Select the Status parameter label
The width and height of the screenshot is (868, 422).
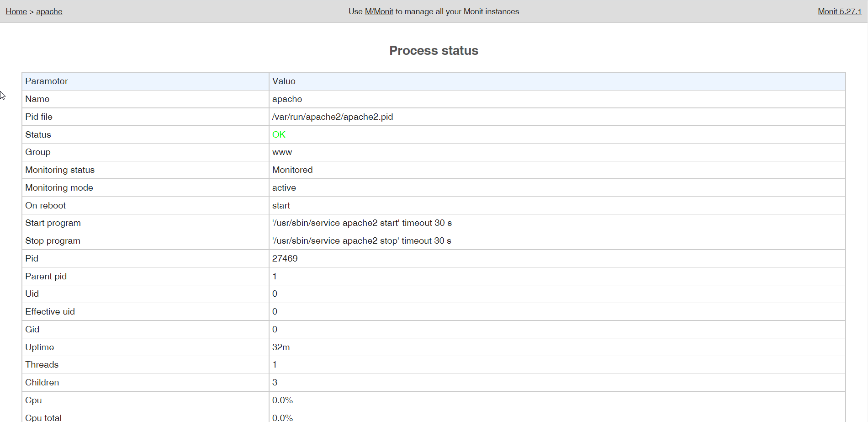coord(38,134)
